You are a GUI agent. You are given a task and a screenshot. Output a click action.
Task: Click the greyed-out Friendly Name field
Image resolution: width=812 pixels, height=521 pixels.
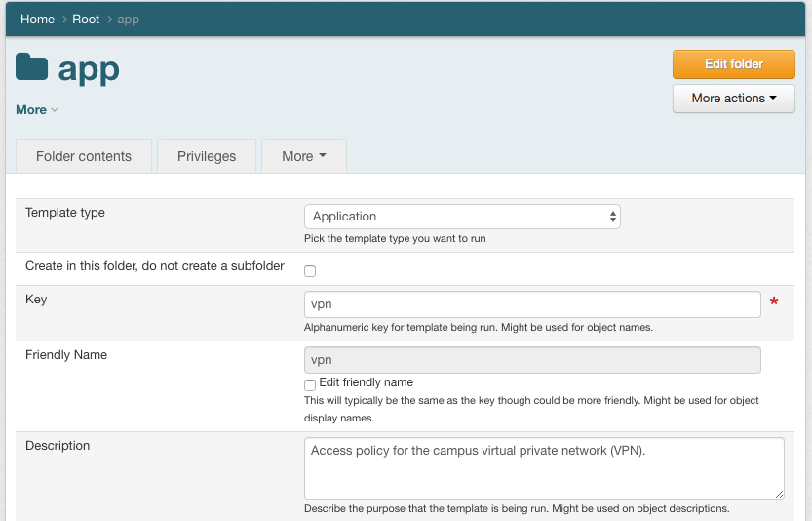531,360
